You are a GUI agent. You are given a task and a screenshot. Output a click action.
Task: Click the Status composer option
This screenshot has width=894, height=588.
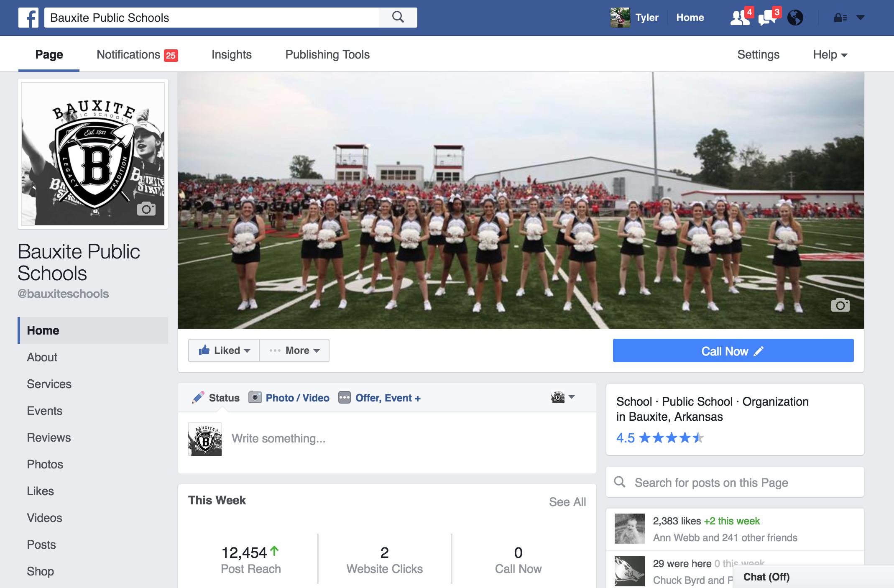pyautogui.click(x=224, y=398)
